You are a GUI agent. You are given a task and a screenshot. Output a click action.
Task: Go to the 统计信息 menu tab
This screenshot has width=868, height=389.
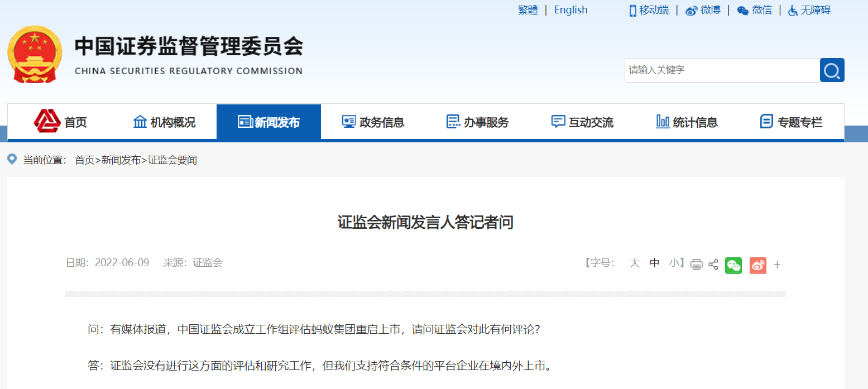[687, 122]
